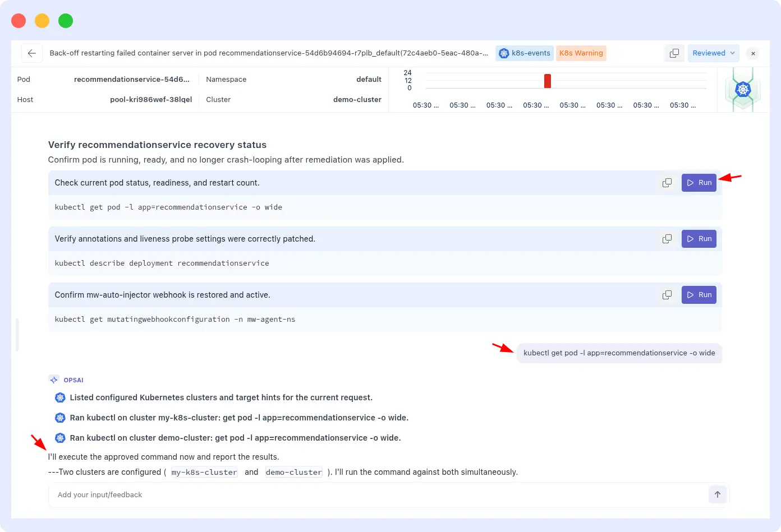This screenshot has height=532, width=781.
Task: Click the kubectl get pod code line in the first block
Action: pos(168,207)
